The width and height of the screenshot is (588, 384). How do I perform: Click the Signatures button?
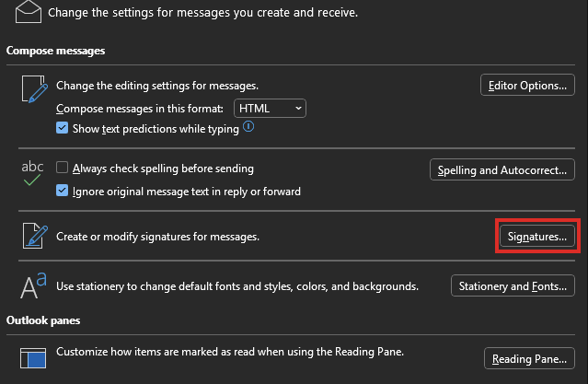(537, 237)
